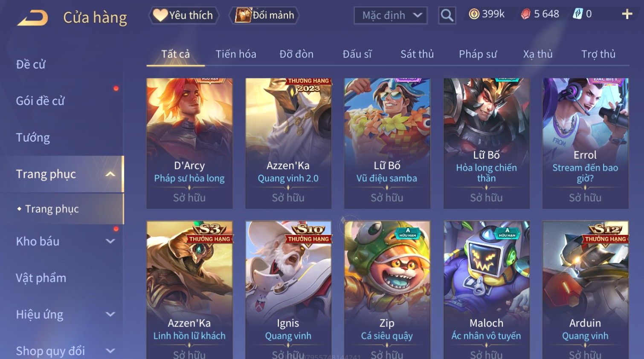Expand the Hiệu ứng sidebar section
Screen dimensions: 644x359
[110, 315]
